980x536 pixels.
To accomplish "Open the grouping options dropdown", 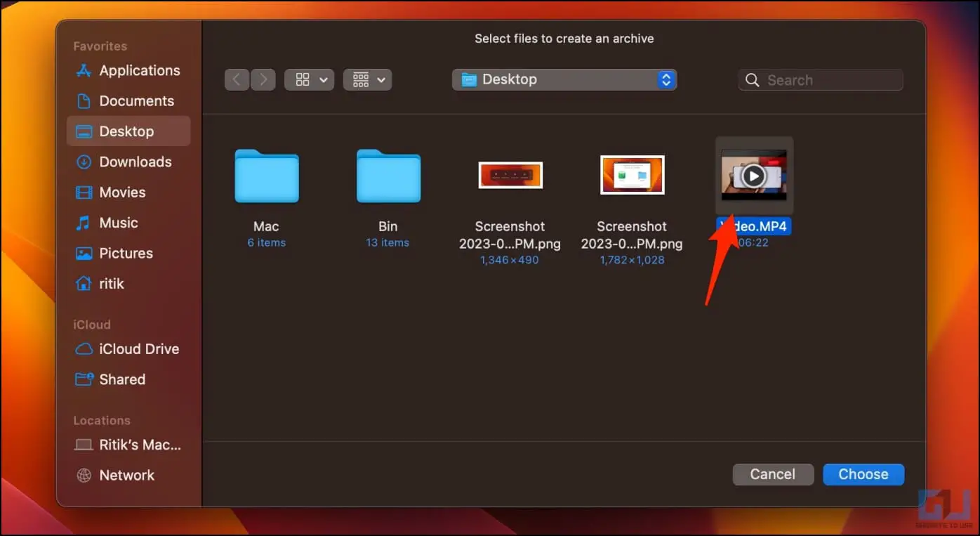I will [367, 79].
